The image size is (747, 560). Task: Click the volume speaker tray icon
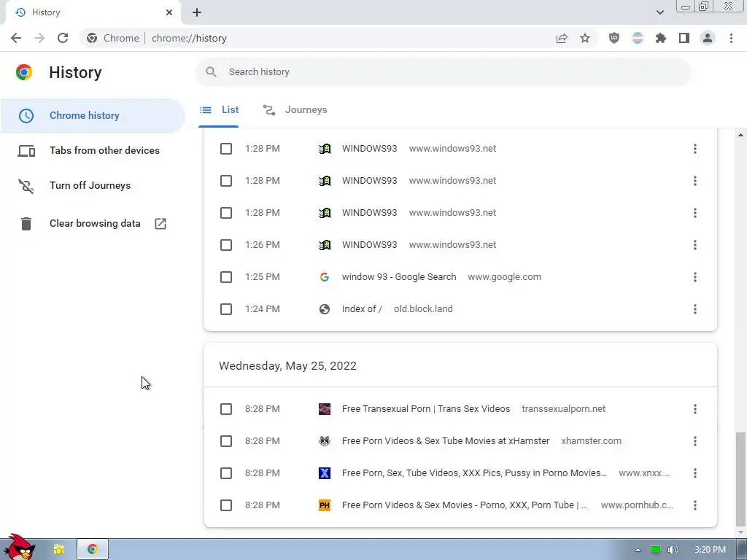coord(673,550)
